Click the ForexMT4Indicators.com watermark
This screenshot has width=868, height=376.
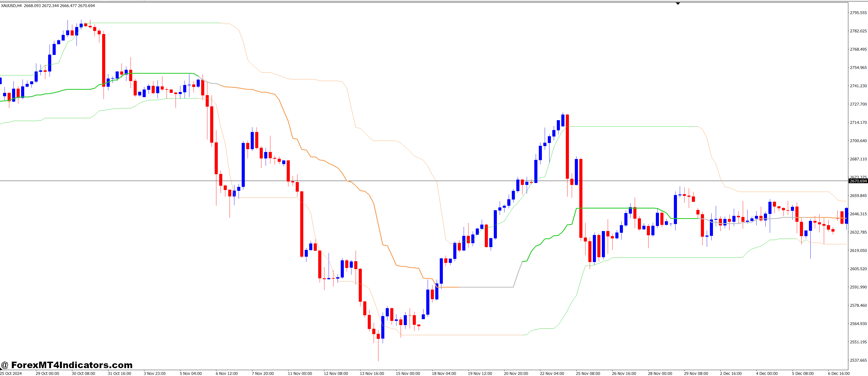(67, 365)
